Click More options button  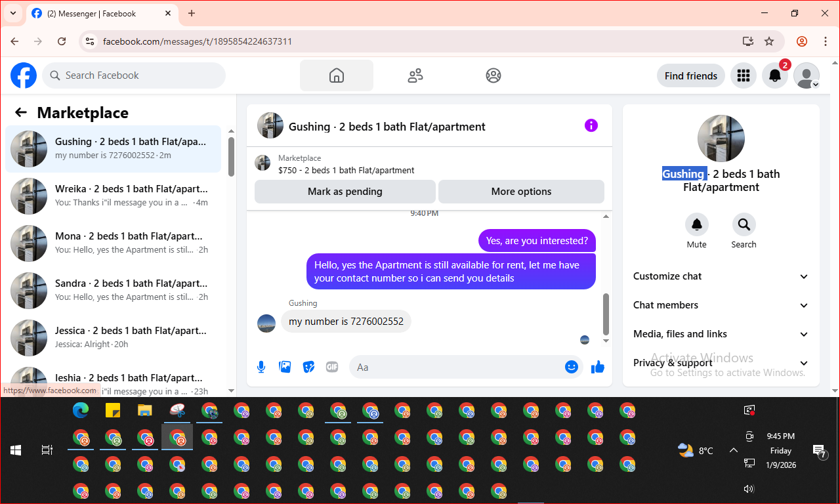[521, 192]
